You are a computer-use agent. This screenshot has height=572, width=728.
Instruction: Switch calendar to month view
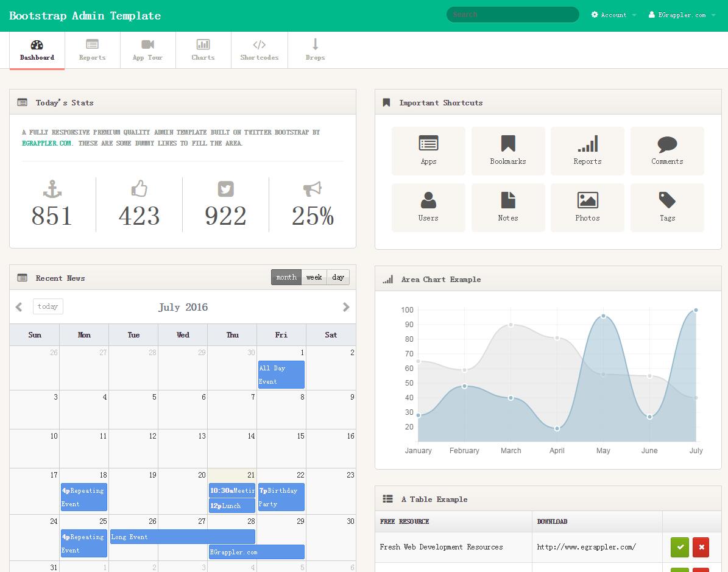tap(286, 277)
